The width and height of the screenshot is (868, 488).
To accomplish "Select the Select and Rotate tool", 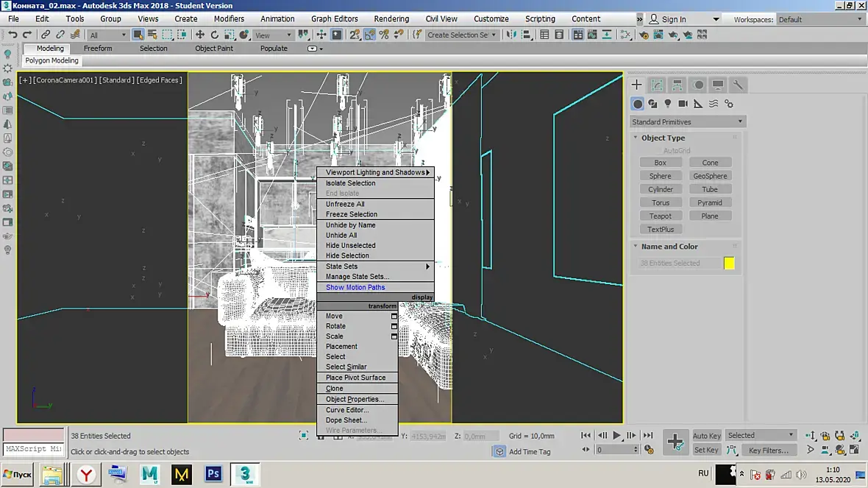I will click(215, 35).
